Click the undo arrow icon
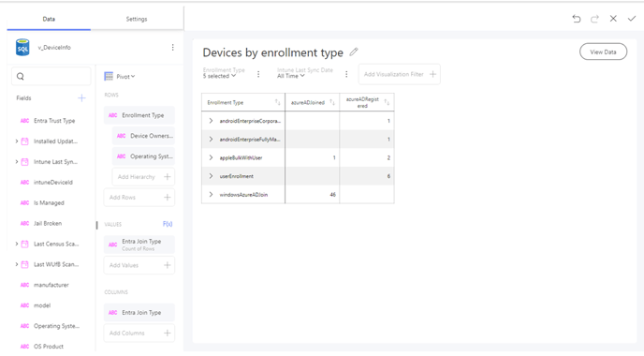Image resolution: width=644 pixels, height=356 pixels. coord(577,19)
